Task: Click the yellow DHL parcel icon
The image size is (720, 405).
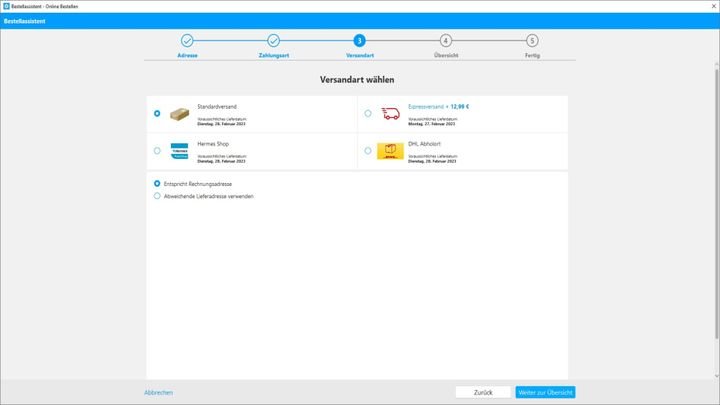Action: pos(390,151)
